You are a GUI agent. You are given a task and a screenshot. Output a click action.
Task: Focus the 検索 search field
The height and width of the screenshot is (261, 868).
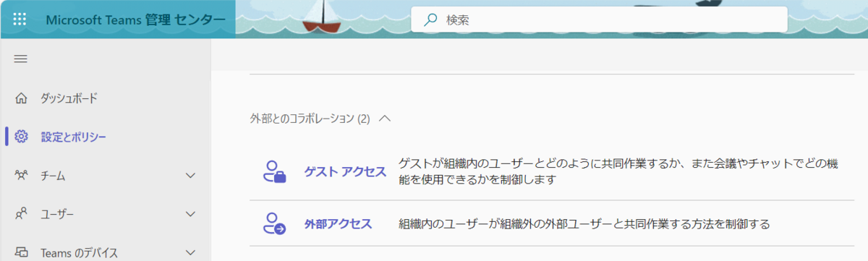599,20
